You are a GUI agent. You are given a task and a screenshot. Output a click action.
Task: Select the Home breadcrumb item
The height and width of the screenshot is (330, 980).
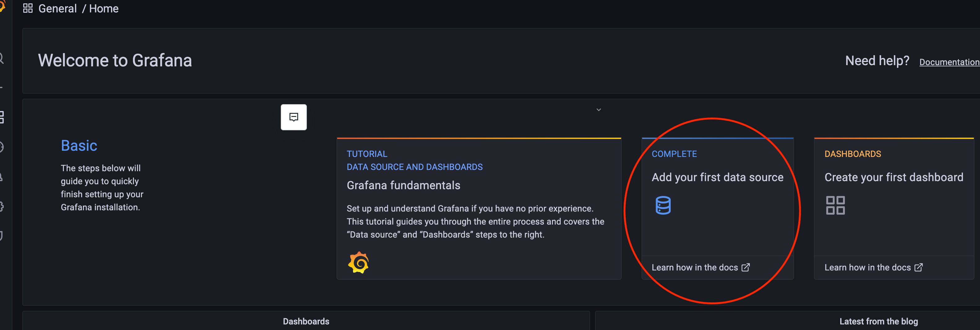click(x=104, y=8)
